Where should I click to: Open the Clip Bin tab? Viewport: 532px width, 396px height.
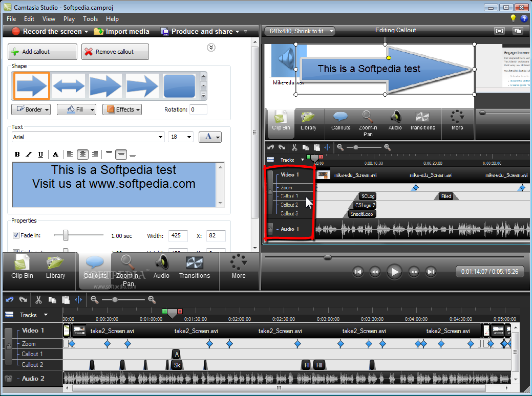point(22,268)
